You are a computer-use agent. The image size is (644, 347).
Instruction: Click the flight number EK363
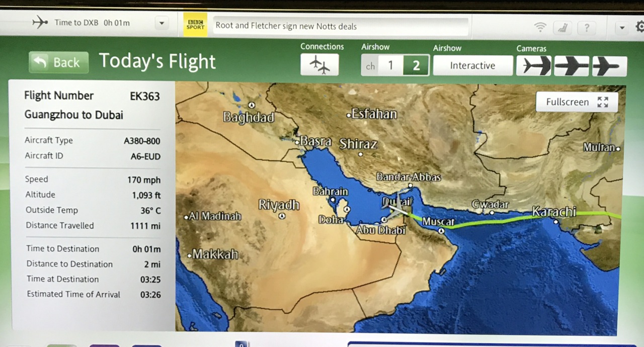pos(145,97)
